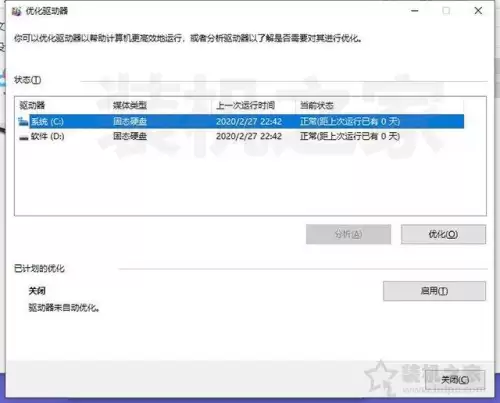Click the 上一次运行时间 column header

[x=246, y=106]
